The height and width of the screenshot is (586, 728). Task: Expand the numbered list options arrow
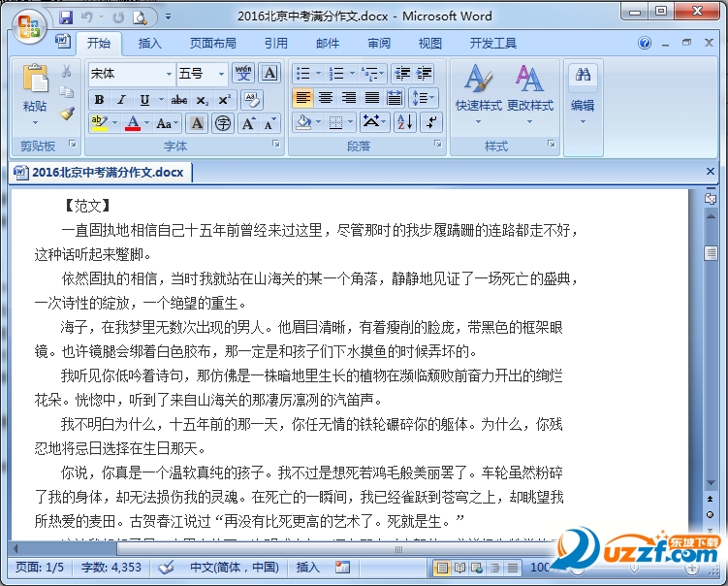click(353, 74)
